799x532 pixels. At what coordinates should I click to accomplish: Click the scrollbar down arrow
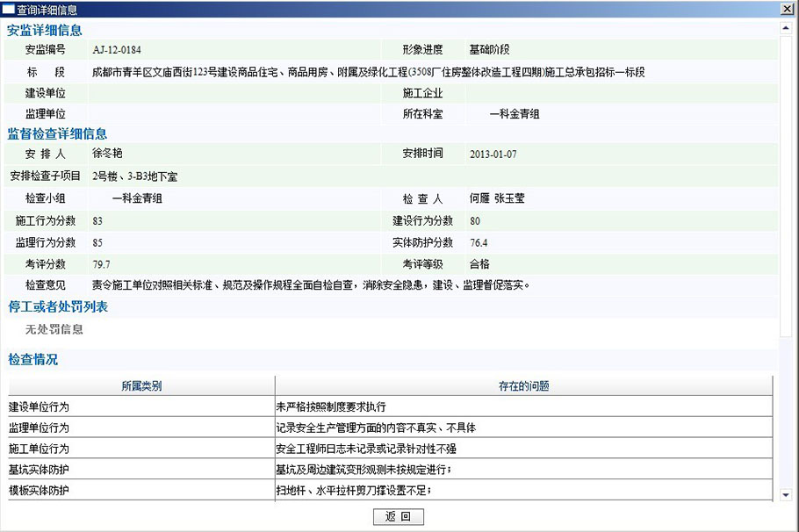click(786, 494)
